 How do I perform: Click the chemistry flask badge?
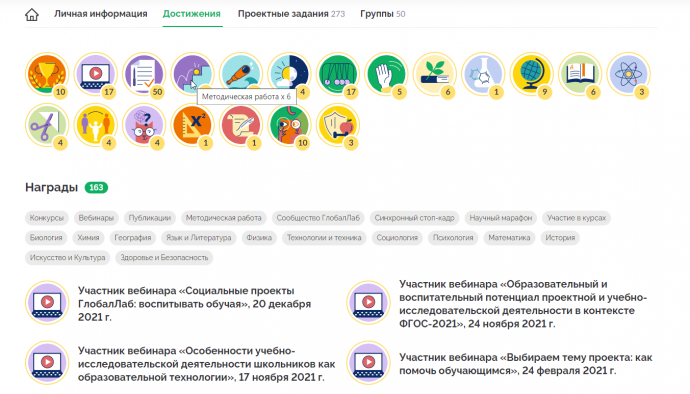tap(483, 74)
